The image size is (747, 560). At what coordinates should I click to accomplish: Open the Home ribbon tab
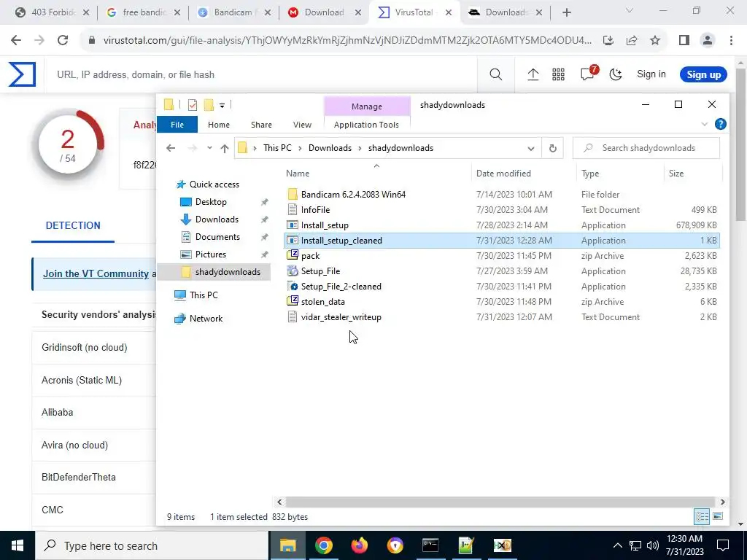click(x=219, y=125)
